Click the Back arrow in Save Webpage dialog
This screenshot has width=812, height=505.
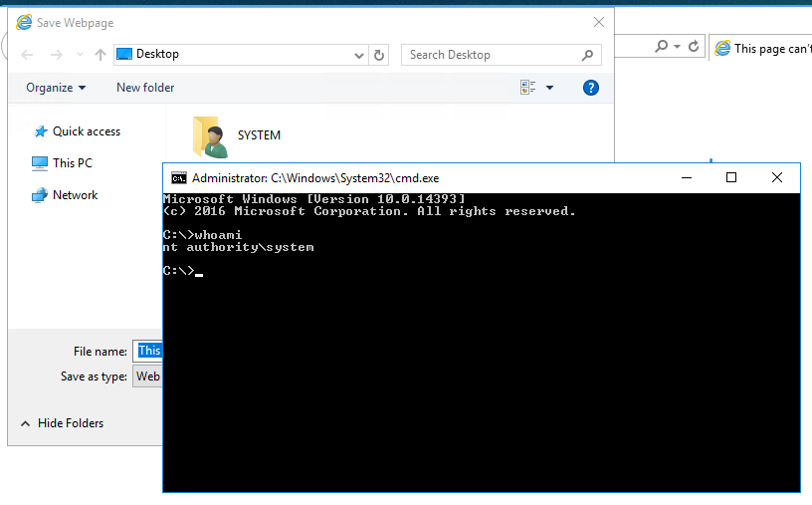point(27,55)
